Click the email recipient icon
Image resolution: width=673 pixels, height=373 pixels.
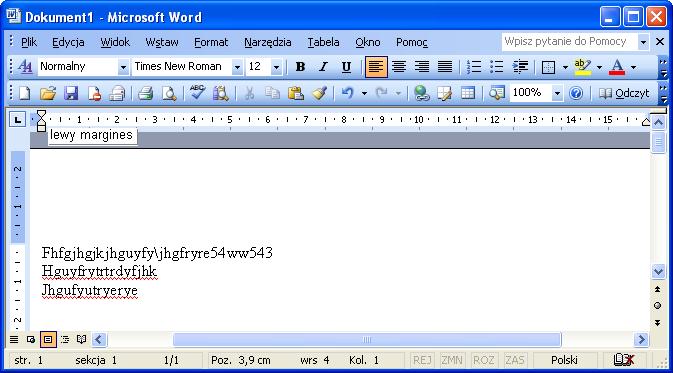117,93
